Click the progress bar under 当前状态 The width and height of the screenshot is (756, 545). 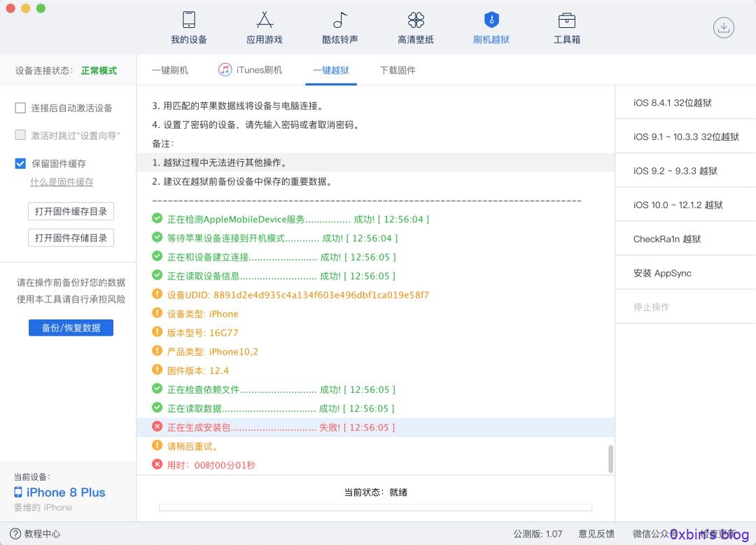(x=376, y=507)
